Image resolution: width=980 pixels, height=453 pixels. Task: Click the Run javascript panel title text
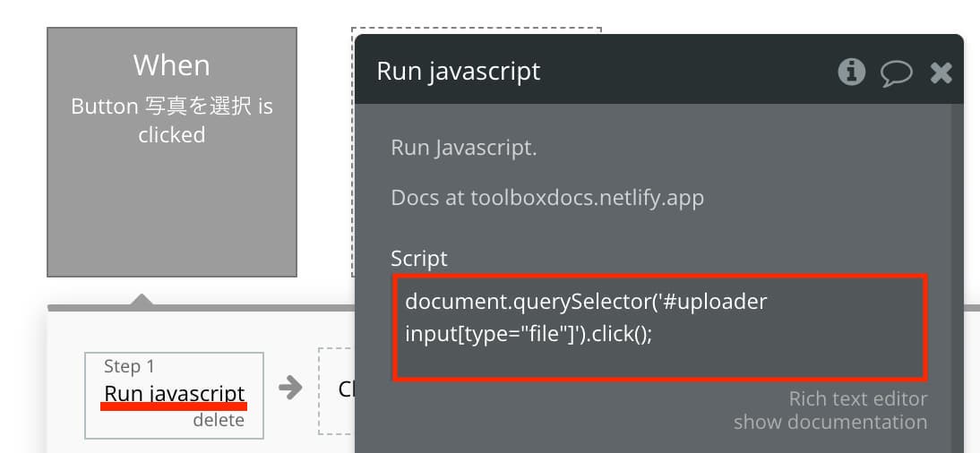click(x=458, y=72)
